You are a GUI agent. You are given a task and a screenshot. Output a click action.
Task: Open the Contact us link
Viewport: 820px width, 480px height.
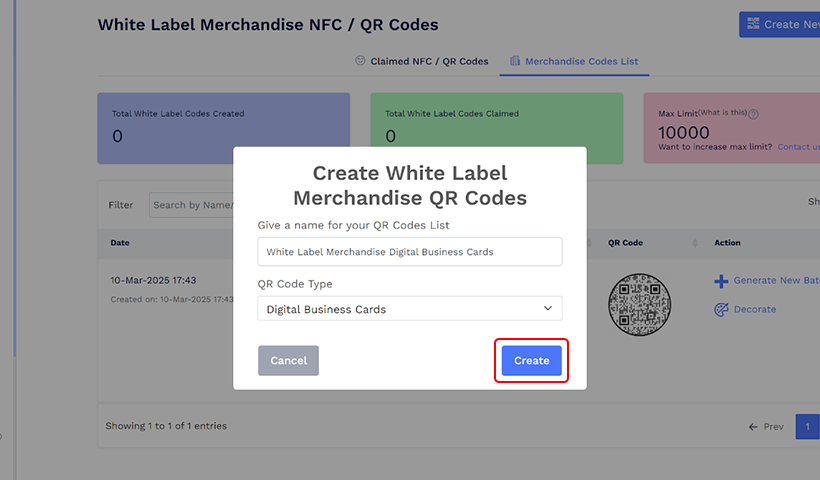799,147
